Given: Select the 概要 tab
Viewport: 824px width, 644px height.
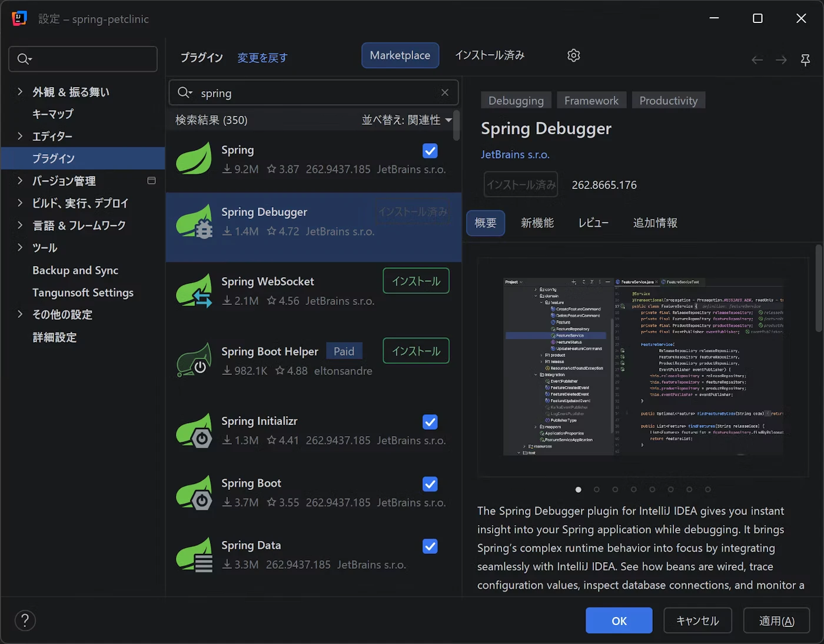Looking at the screenshot, I should (x=486, y=223).
